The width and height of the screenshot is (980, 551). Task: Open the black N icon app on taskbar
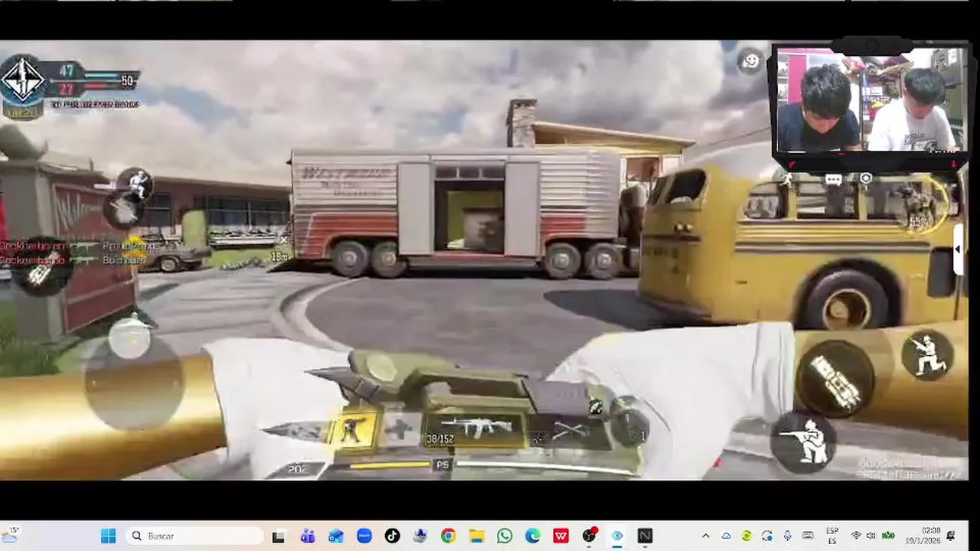[x=645, y=536]
